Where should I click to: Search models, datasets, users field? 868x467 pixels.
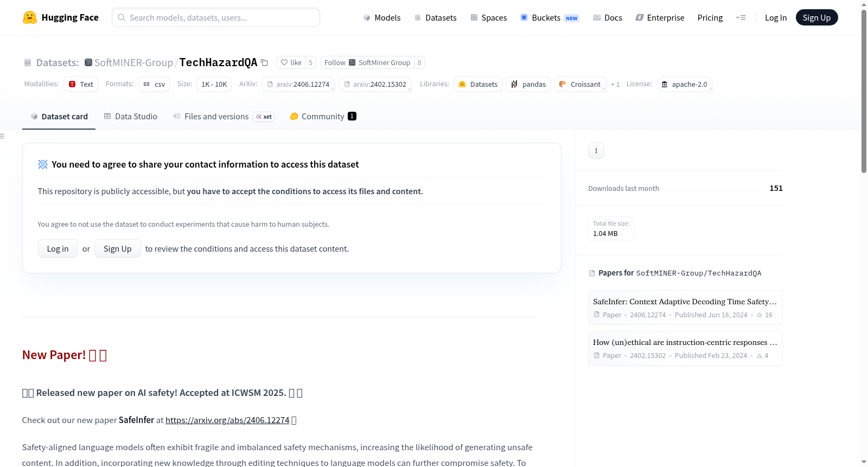click(216, 17)
